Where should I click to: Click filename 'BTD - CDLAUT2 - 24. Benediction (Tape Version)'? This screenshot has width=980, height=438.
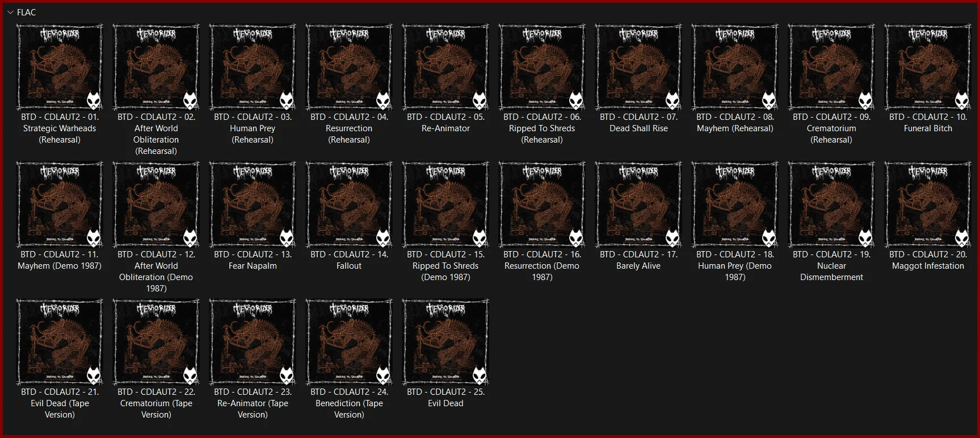coord(349,403)
